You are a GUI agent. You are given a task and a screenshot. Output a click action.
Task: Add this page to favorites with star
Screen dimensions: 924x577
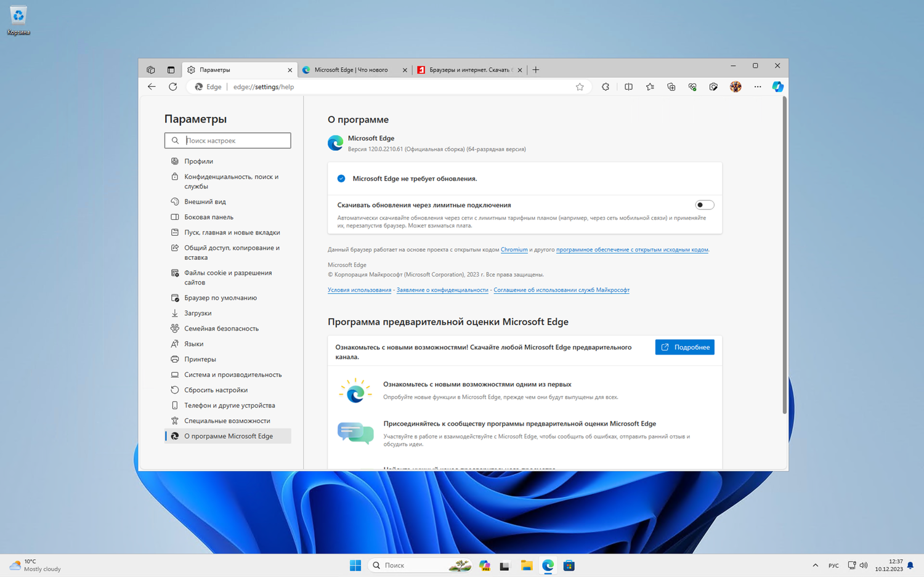pyautogui.click(x=580, y=87)
